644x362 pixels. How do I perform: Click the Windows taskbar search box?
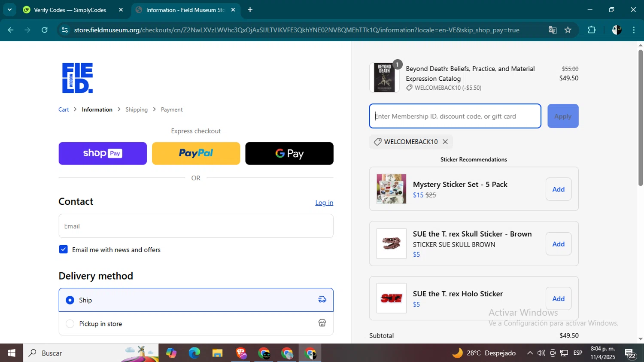point(91,353)
